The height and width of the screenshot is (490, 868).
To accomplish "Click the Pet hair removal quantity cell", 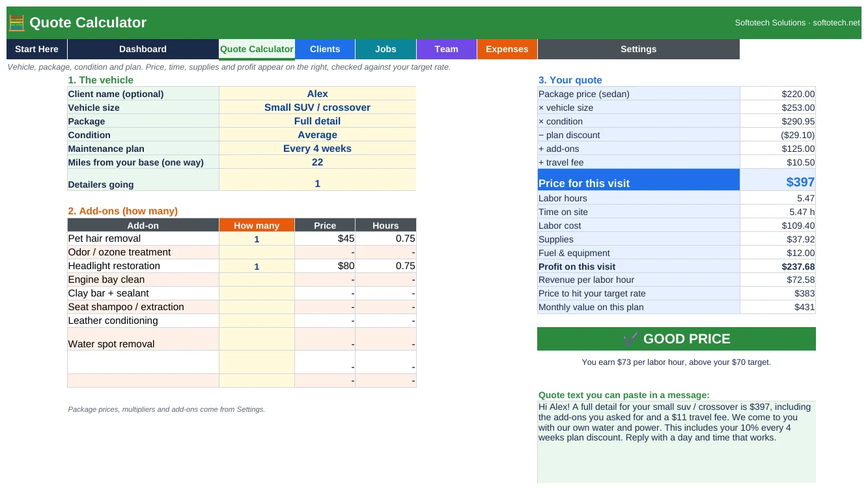I will pyautogui.click(x=257, y=239).
